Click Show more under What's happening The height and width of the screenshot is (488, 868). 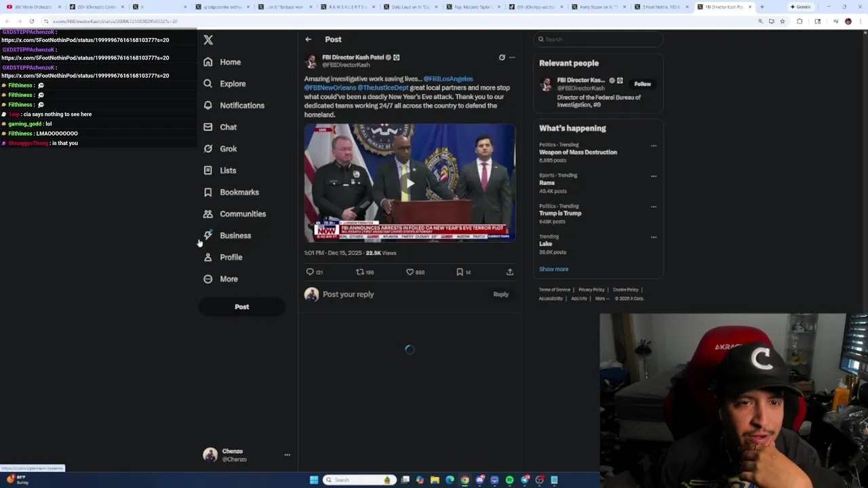point(553,269)
